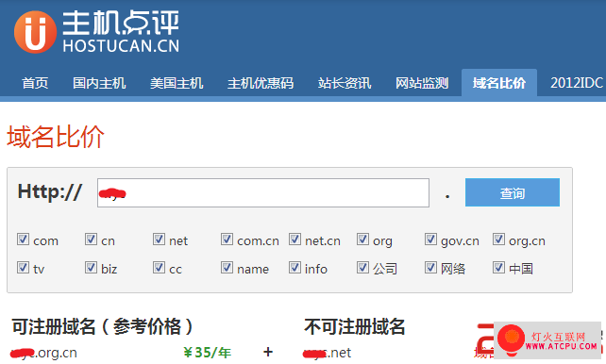Open the 首页 menu item
Image resolution: width=606 pixels, height=364 pixels.
(35, 83)
